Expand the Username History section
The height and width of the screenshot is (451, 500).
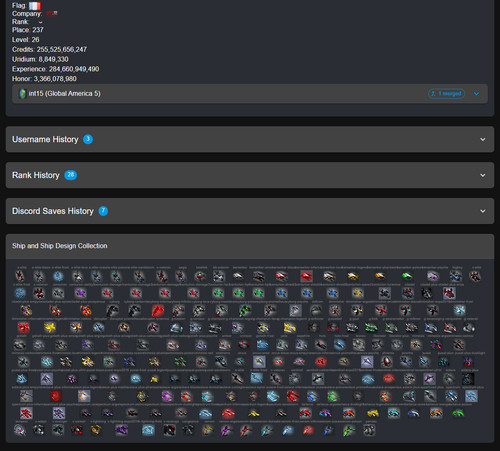(x=250, y=139)
